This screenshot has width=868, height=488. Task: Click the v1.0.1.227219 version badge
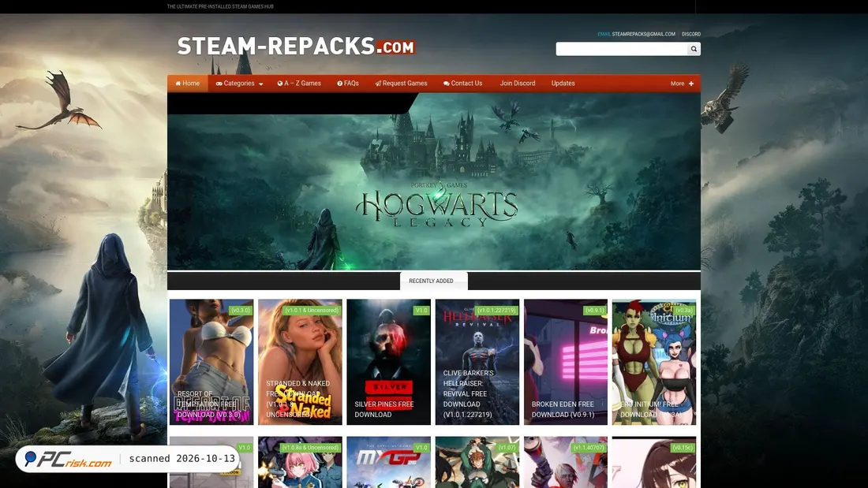point(496,311)
